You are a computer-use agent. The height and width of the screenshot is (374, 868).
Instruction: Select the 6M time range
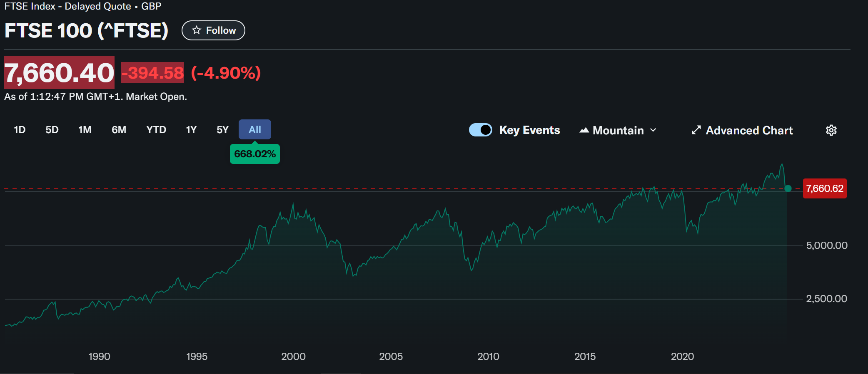119,130
